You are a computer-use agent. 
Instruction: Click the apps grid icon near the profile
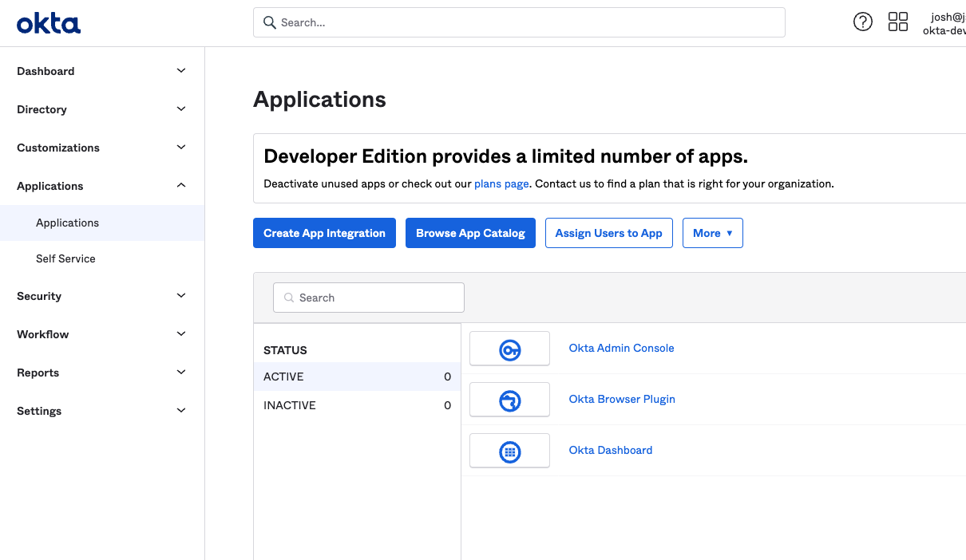coord(898,22)
